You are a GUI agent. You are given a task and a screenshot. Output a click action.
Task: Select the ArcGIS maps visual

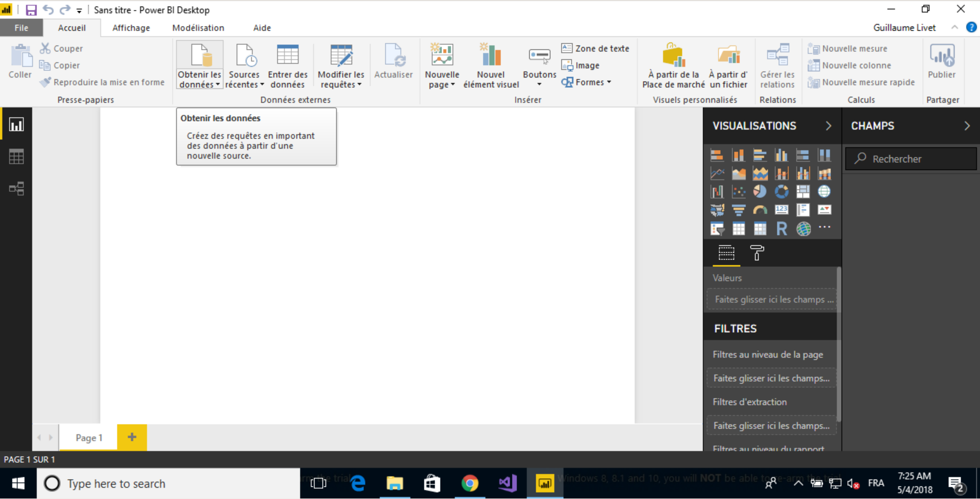pyautogui.click(x=803, y=229)
